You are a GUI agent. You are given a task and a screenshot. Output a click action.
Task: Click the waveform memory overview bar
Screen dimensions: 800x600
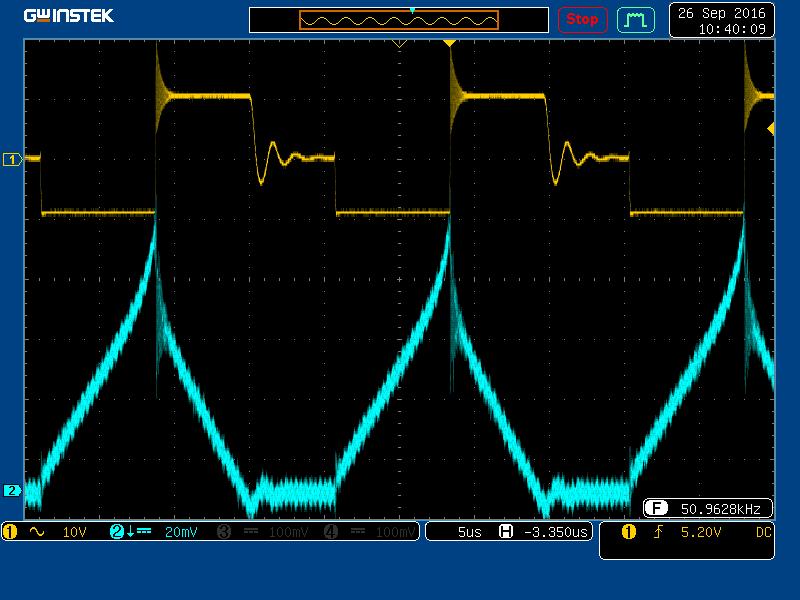(x=398, y=20)
